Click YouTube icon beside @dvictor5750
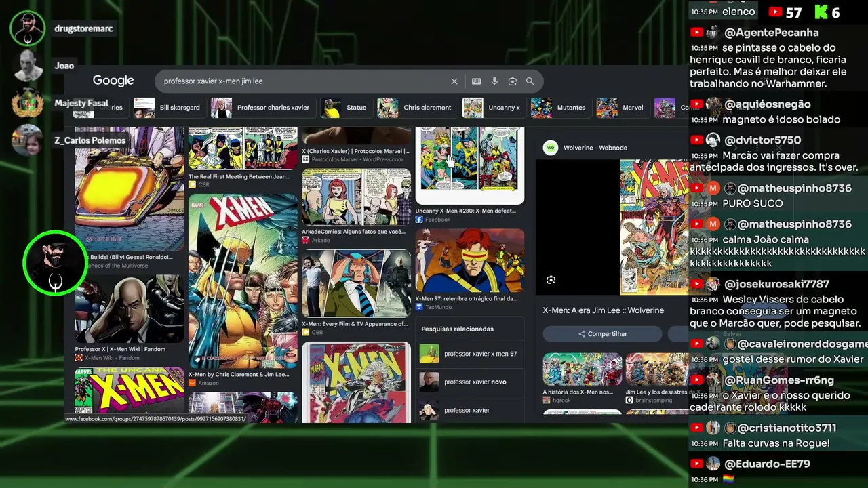Image resolution: width=868 pixels, height=488 pixels. pos(696,140)
